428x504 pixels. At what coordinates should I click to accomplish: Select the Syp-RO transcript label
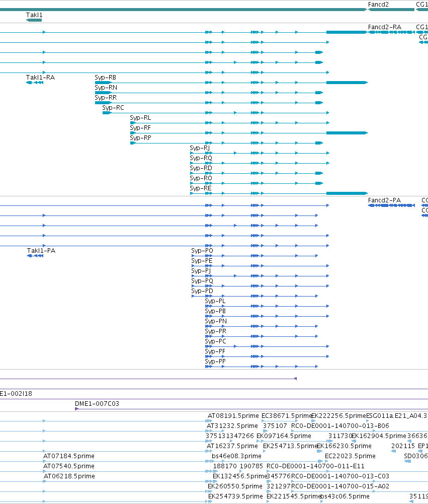pos(201,178)
